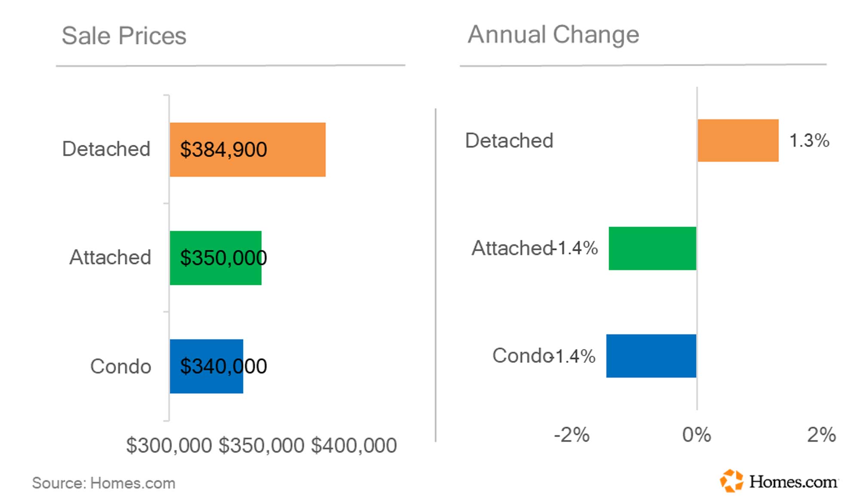Click the orange Homes.com logo icon
Screen dimensions: 860x504
pyautogui.click(x=731, y=480)
